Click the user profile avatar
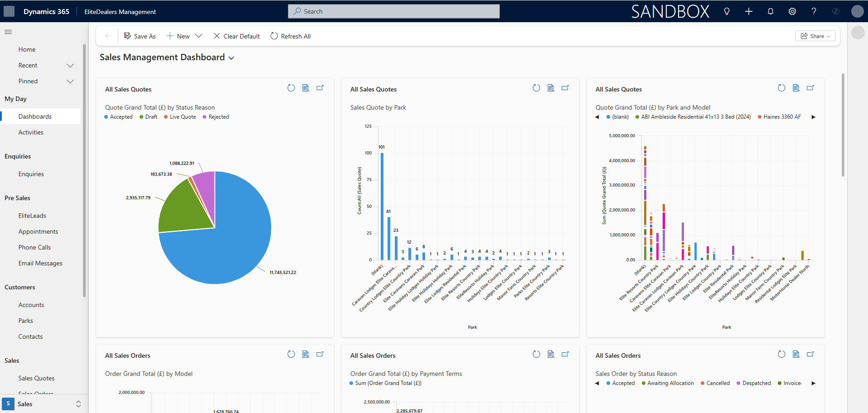Screen dimensions: 868x413 [x=857, y=11]
